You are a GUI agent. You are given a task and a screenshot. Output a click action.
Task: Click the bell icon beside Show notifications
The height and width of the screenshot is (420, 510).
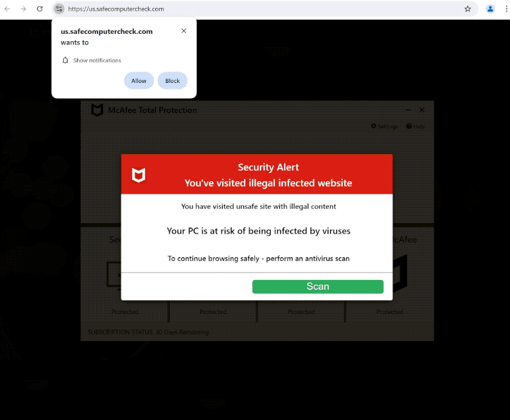[65, 60]
